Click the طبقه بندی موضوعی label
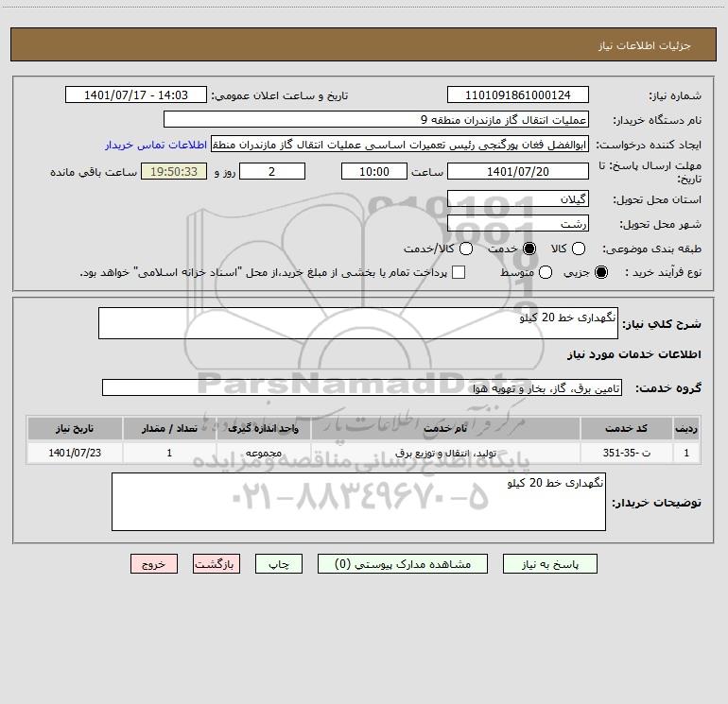The width and height of the screenshot is (728, 704). pos(651,249)
